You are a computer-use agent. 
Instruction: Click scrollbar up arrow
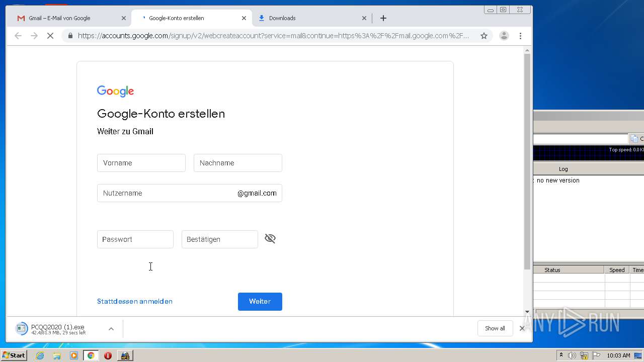527,50
